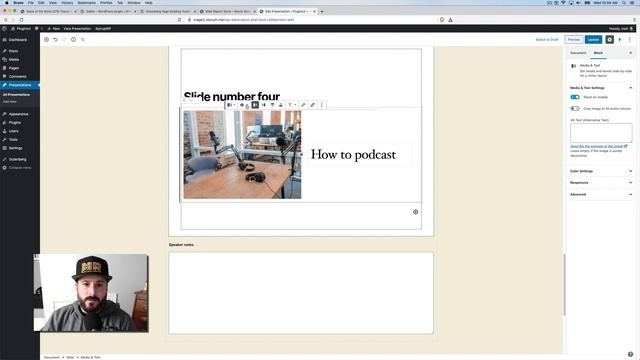
Task: Open Posts in admin sidebar
Action: [x=13, y=51]
